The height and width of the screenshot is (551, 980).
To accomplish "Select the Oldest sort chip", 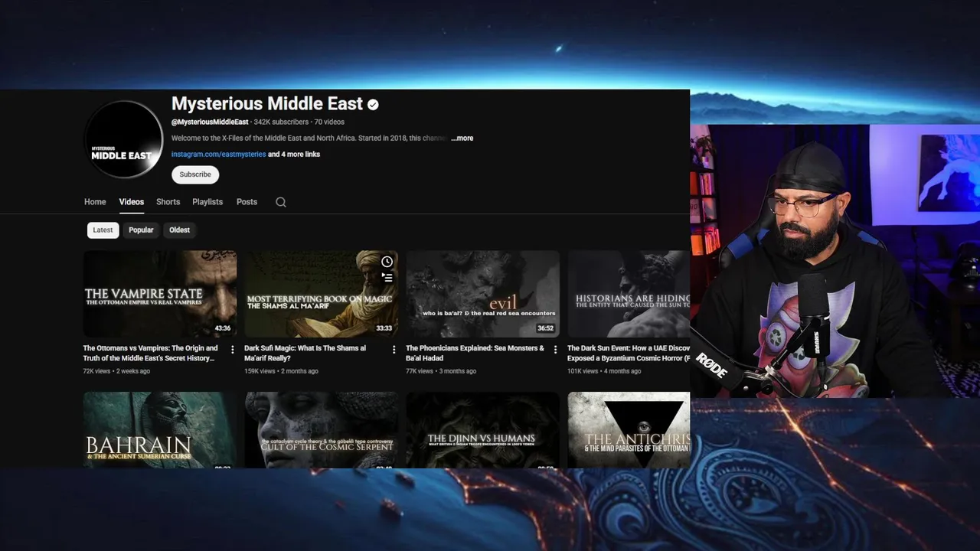I will tap(180, 230).
